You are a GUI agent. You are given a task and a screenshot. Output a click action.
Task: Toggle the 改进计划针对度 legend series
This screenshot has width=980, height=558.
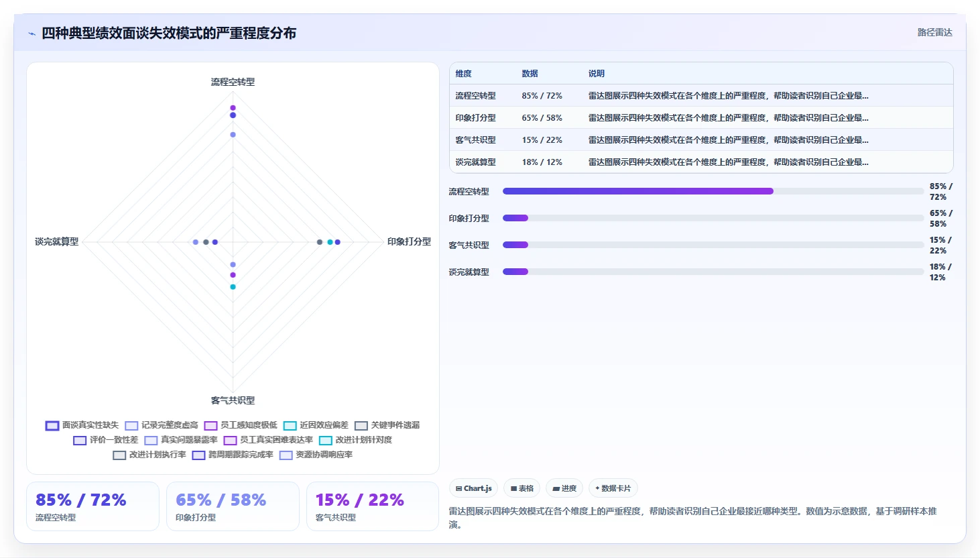click(x=355, y=440)
